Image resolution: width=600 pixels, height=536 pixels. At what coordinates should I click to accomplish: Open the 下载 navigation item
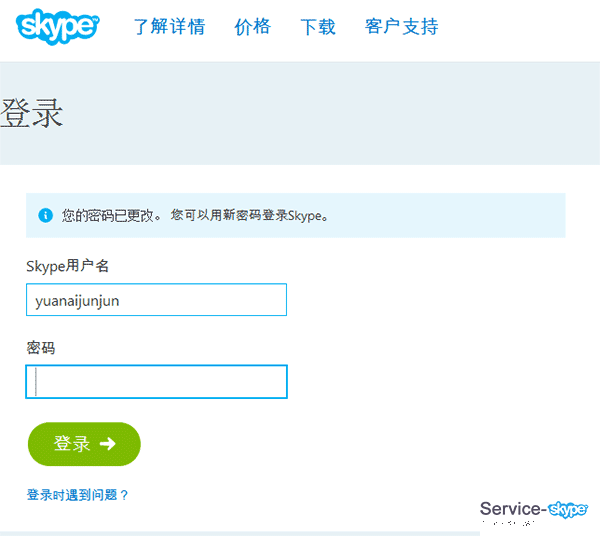click(x=318, y=27)
